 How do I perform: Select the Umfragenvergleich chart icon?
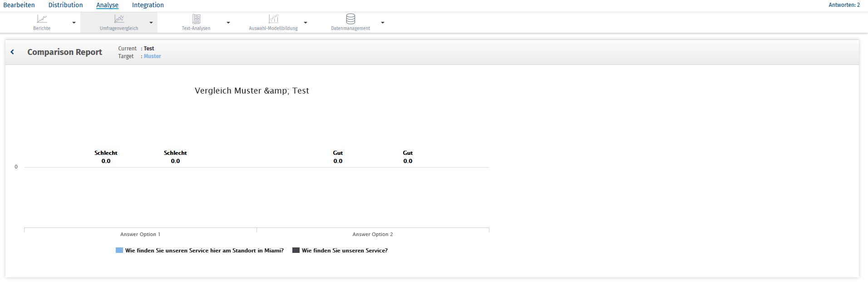click(x=119, y=19)
